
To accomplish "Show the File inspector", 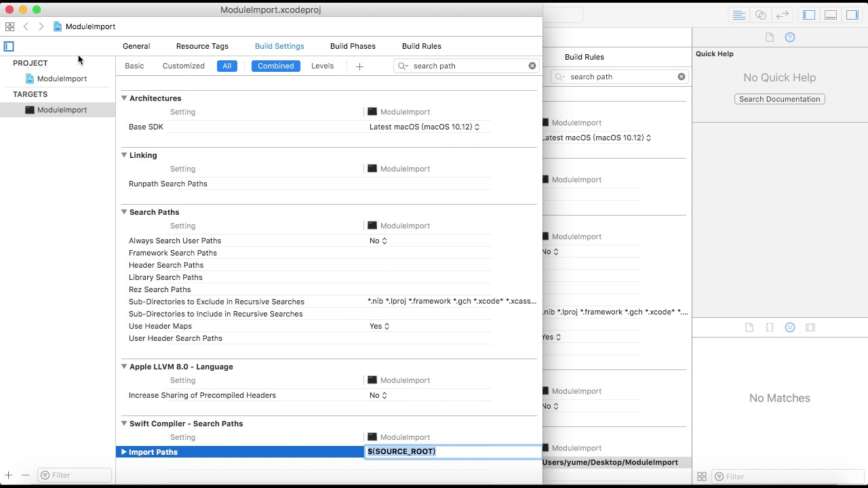I will 770,37.
